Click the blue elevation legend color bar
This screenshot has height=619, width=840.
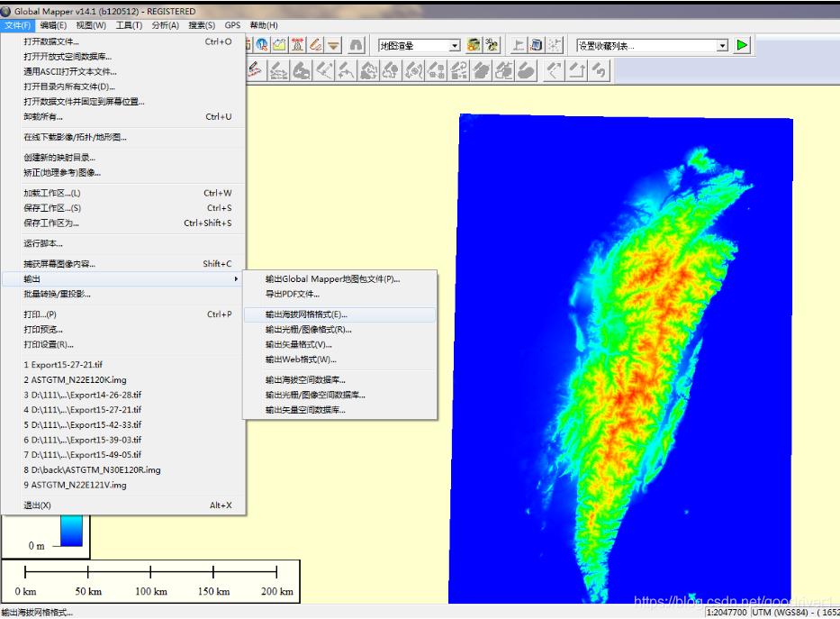coord(73,531)
